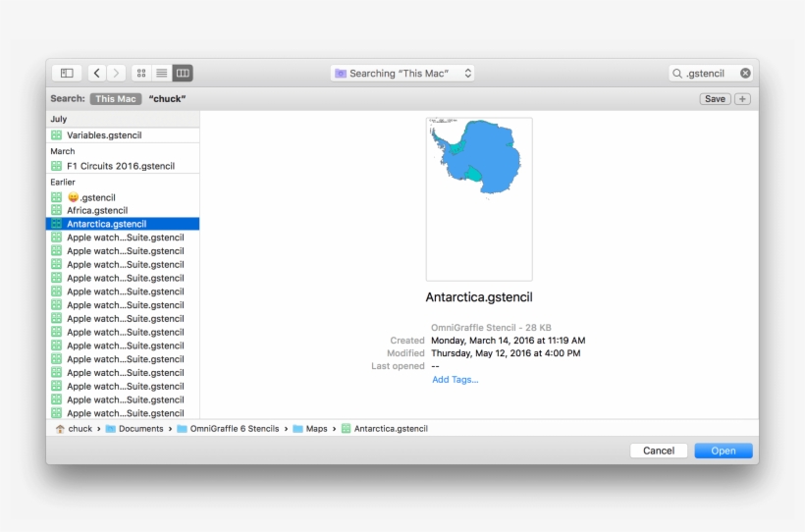This screenshot has height=532, width=805.
Task: Open Maps folder in path bar
Action: click(309, 429)
